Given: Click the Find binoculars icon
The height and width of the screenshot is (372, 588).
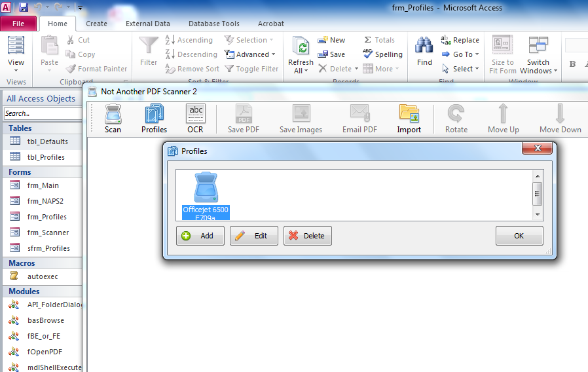Looking at the screenshot, I should [424, 45].
